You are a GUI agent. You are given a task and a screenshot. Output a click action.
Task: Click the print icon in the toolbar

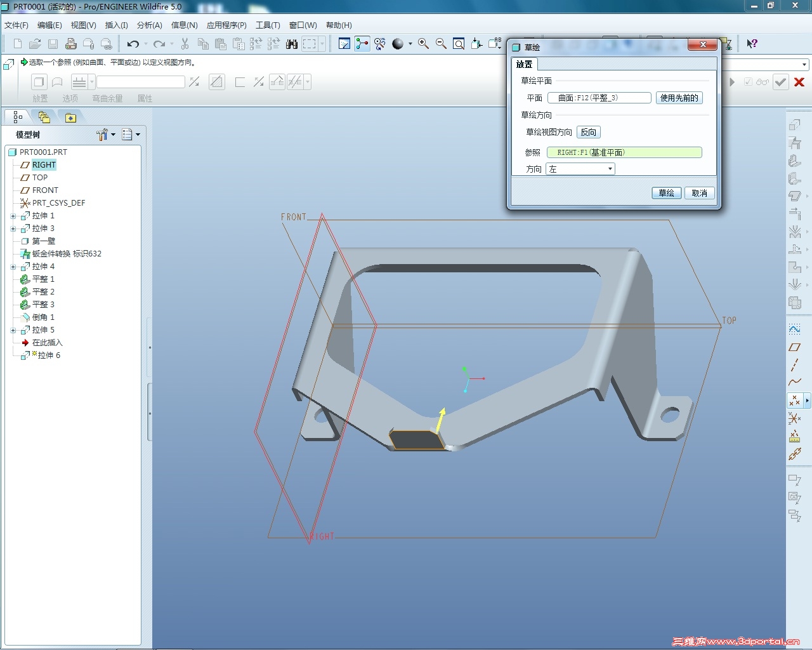(71, 44)
